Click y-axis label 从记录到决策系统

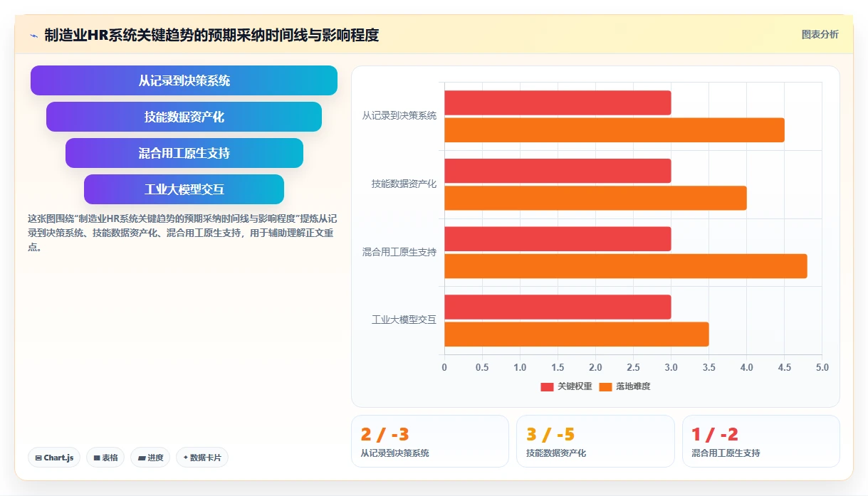point(399,115)
